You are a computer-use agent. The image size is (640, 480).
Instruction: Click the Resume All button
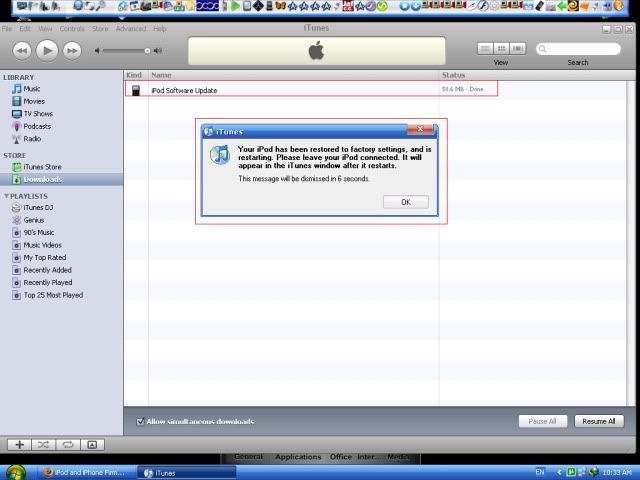tap(598, 421)
